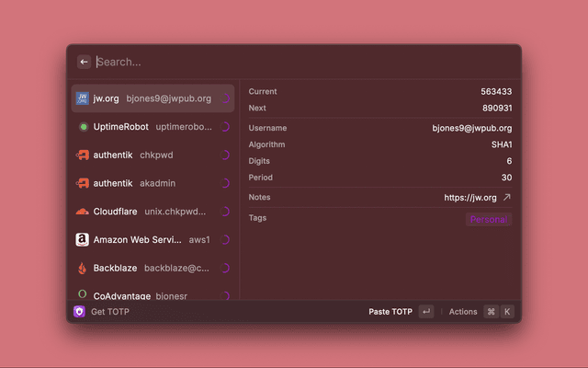The image size is (588, 368).
Task: Click the Backblaze flame icon
Action: [83, 269]
